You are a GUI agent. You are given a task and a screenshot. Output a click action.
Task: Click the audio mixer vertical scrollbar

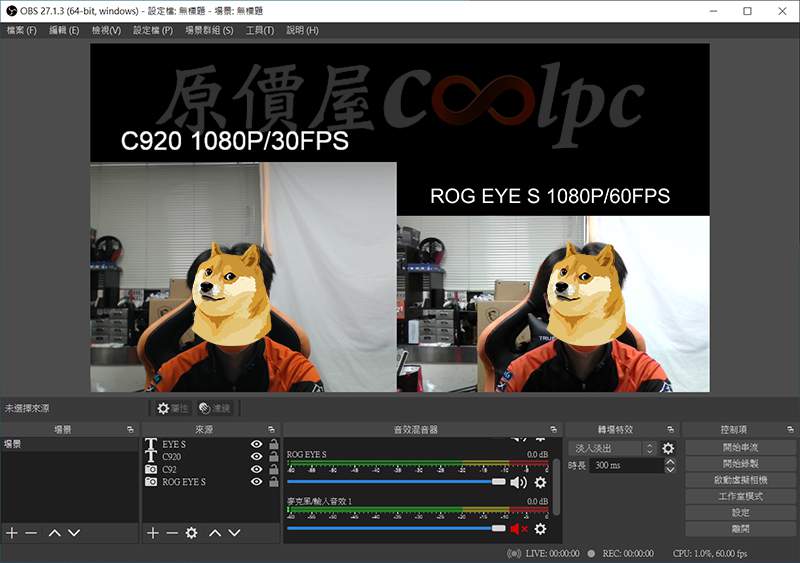[556, 487]
